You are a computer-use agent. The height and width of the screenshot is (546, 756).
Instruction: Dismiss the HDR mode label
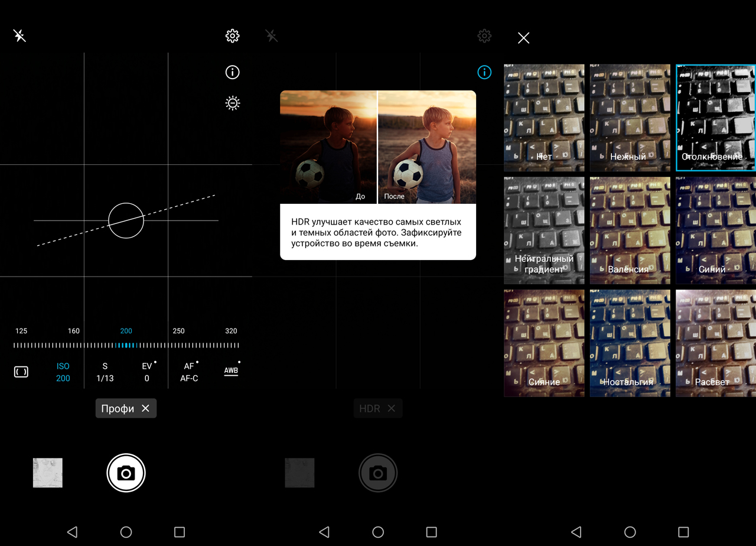click(x=391, y=408)
